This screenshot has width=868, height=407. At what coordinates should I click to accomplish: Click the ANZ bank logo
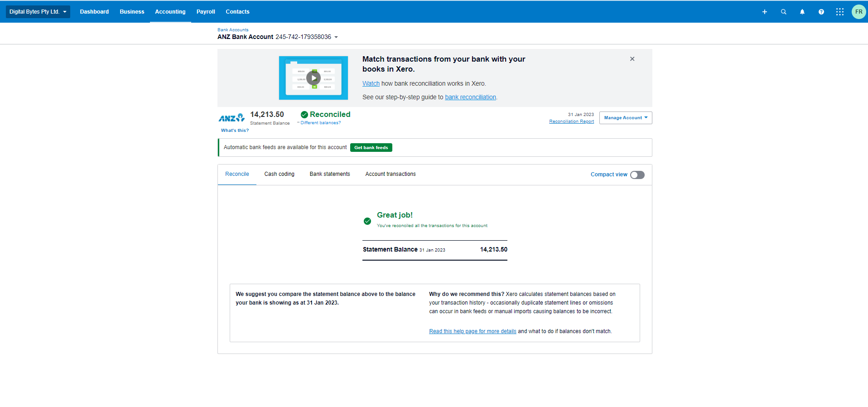(231, 118)
